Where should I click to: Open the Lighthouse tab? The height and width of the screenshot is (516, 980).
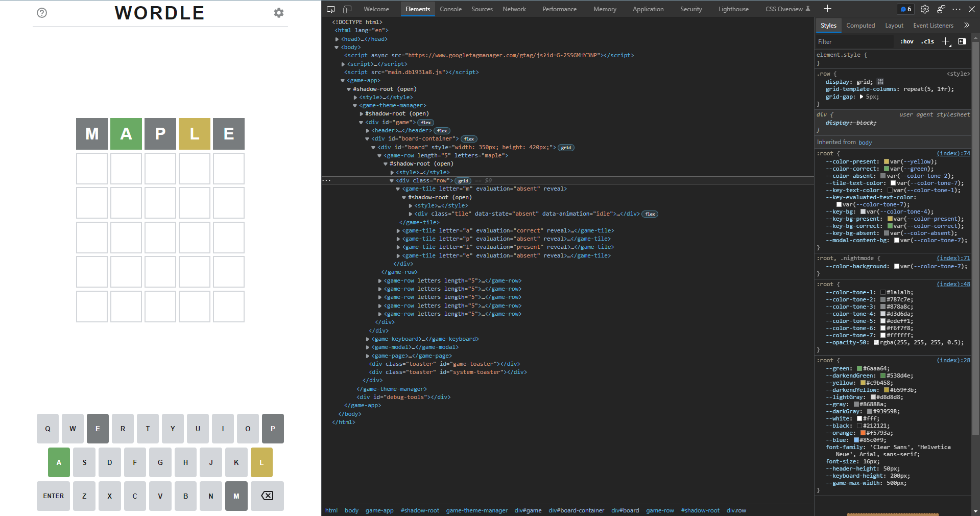pos(733,9)
